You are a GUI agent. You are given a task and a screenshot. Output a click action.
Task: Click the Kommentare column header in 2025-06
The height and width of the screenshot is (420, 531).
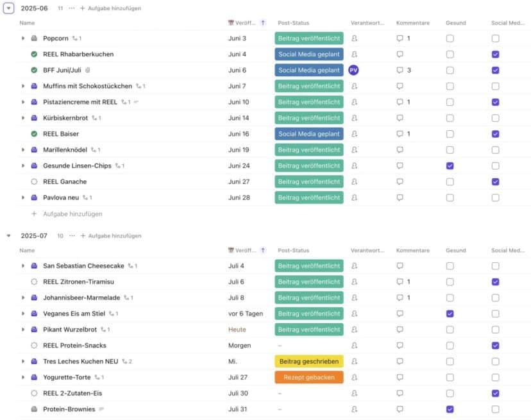point(413,22)
